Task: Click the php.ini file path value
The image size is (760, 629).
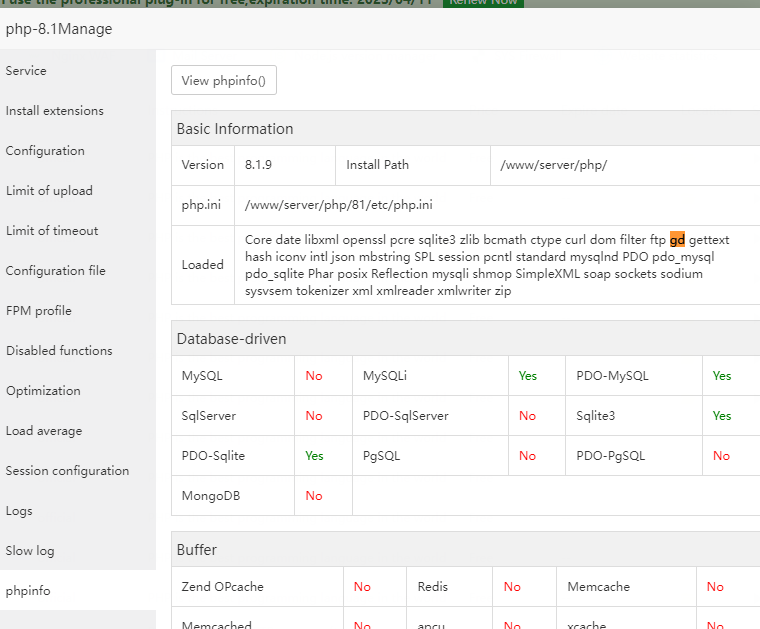Action: 339,205
